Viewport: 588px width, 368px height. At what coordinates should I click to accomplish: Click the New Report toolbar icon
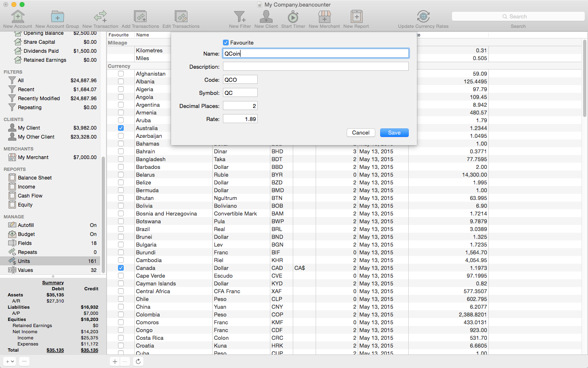click(x=356, y=17)
